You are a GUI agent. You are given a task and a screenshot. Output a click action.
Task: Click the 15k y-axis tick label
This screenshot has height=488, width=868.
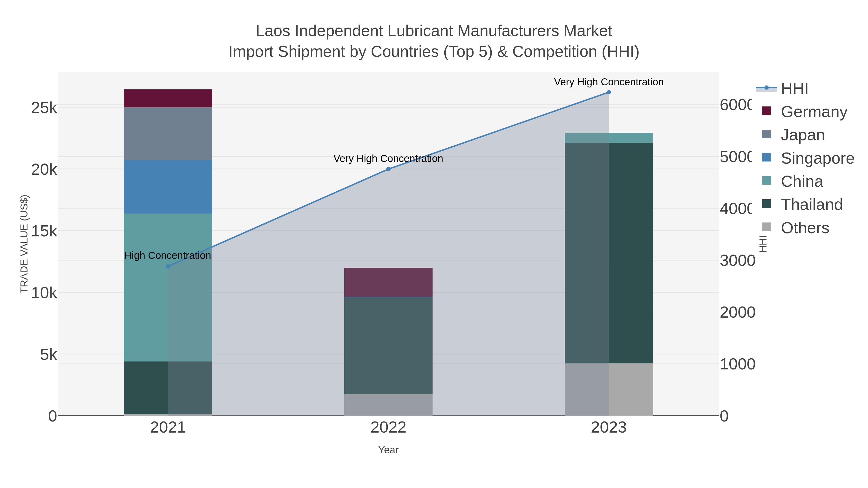click(44, 231)
